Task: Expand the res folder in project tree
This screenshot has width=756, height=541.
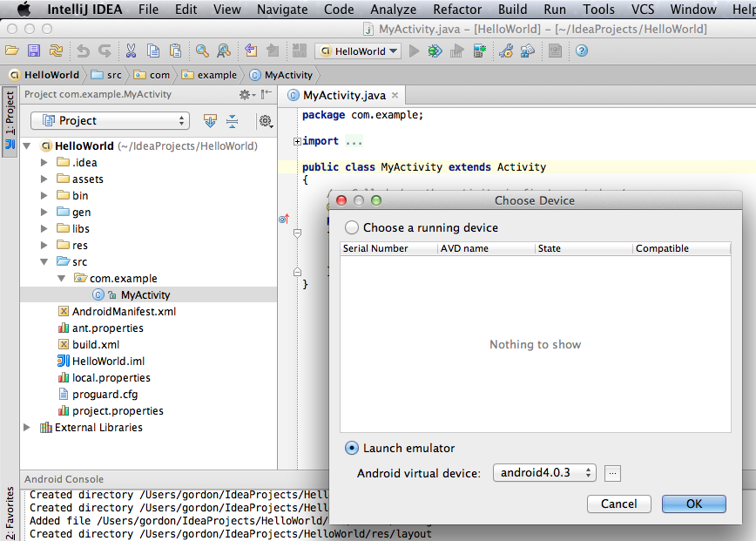Action: point(44,245)
